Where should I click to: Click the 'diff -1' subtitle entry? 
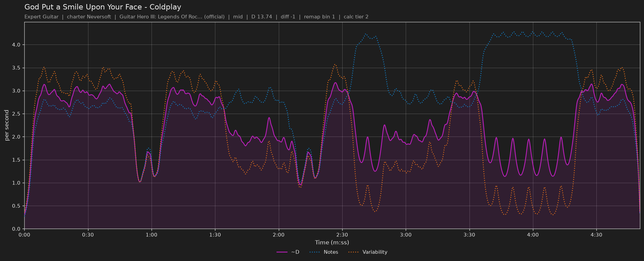coord(288,17)
